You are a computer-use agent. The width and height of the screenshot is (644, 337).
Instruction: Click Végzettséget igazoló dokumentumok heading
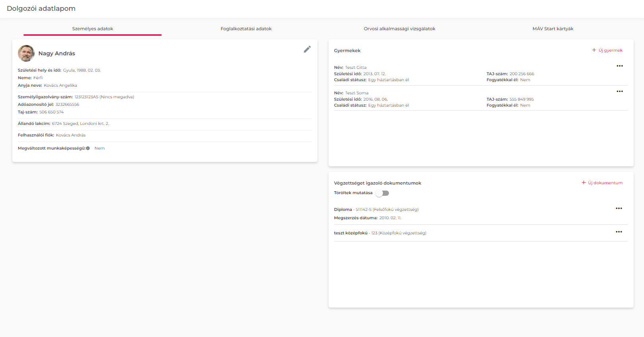[x=378, y=183]
